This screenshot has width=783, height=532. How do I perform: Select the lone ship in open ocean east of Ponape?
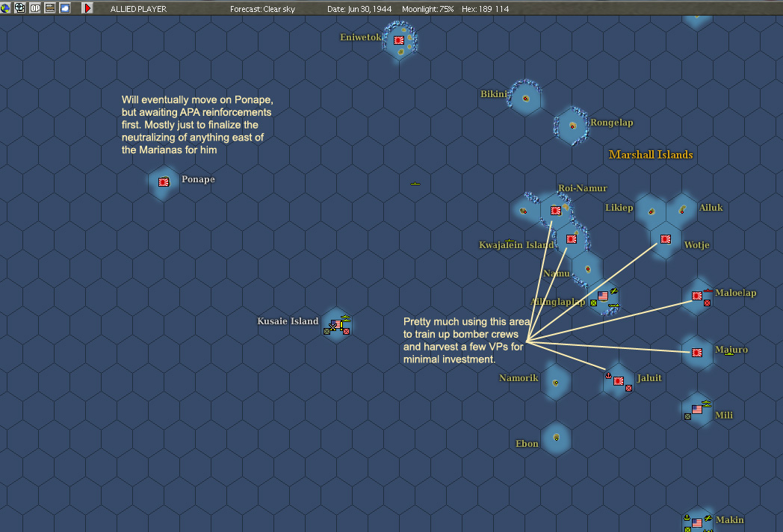[415, 184]
